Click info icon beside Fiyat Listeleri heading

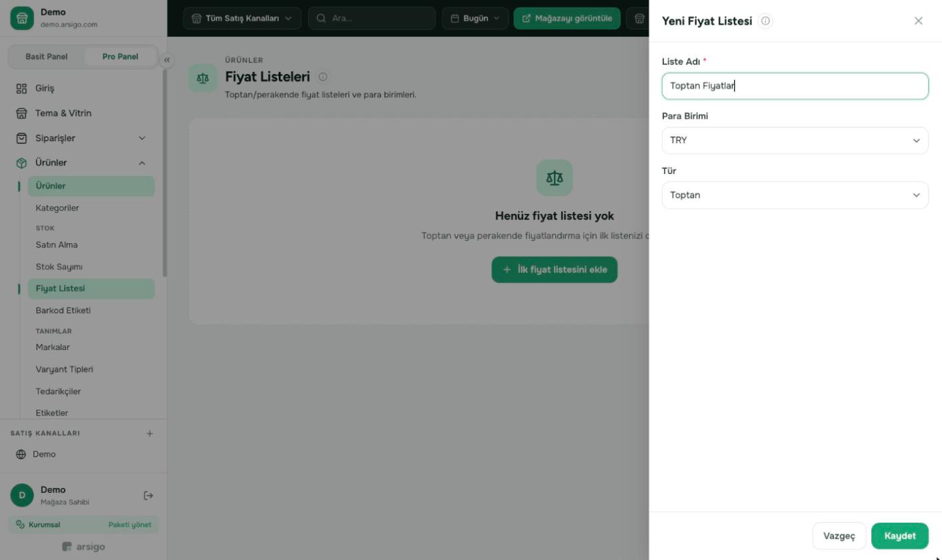tap(323, 77)
